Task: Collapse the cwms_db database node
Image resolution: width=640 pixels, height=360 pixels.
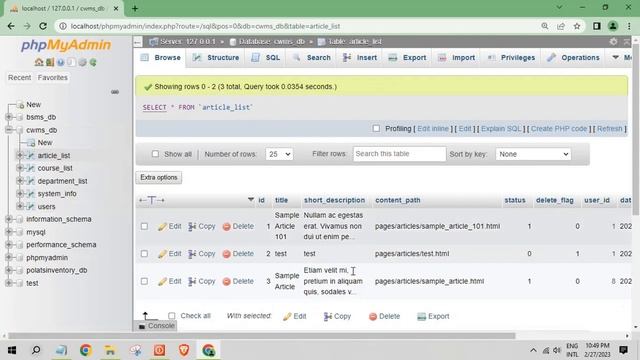Action: [x=9, y=130]
